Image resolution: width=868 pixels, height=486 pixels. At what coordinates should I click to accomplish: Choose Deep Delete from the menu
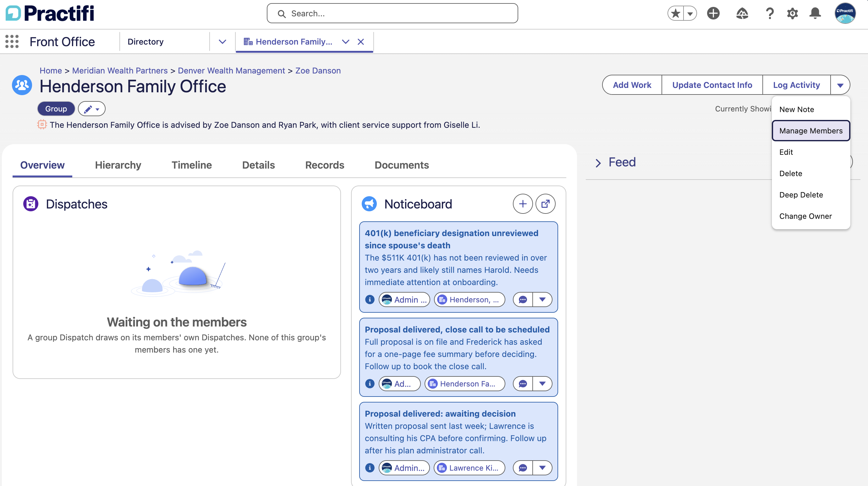(811, 195)
